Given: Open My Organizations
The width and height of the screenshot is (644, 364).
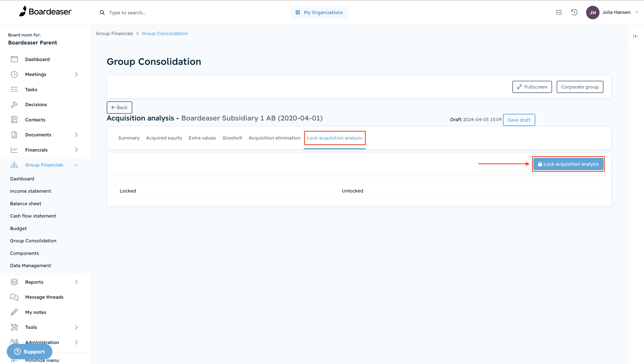Looking at the screenshot, I should (319, 13).
